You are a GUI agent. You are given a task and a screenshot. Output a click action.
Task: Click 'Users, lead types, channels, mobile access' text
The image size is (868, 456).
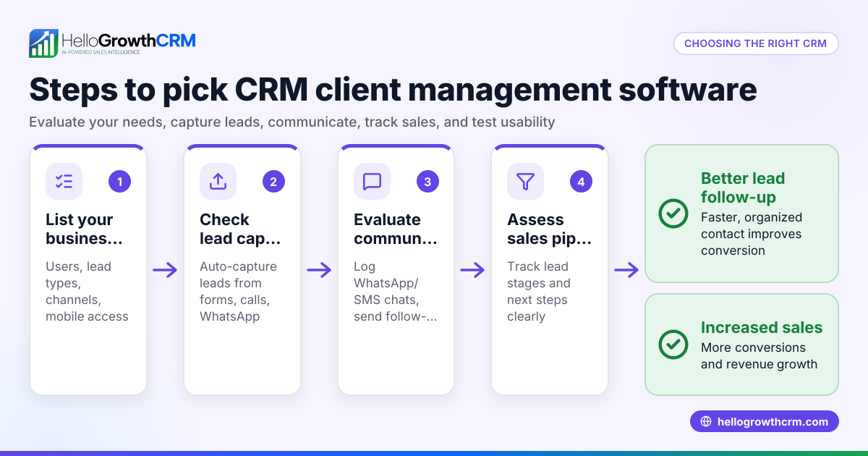point(87,292)
